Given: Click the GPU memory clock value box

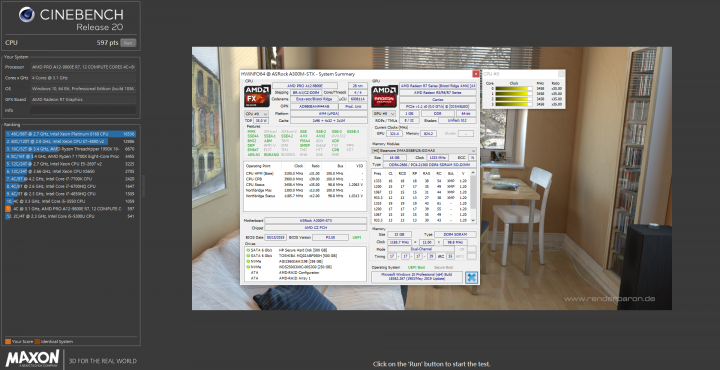Looking at the screenshot, I should pos(429,134).
